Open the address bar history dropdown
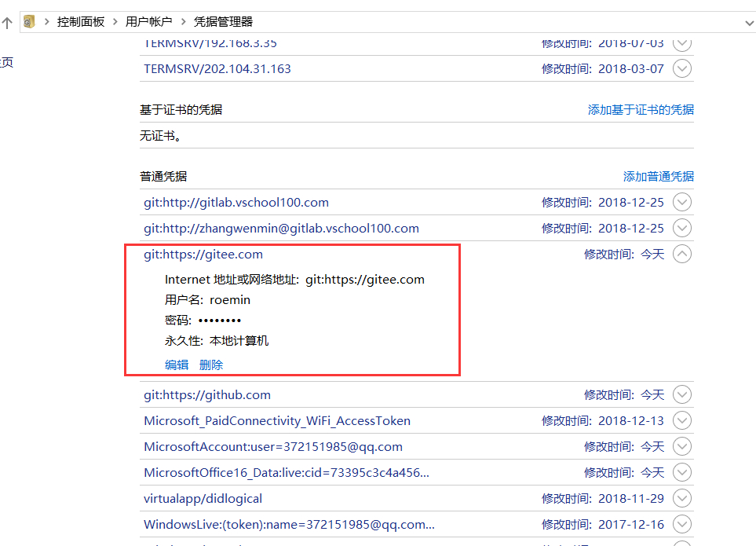Viewport: 756px width, 546px height. (x=749, y=23)
